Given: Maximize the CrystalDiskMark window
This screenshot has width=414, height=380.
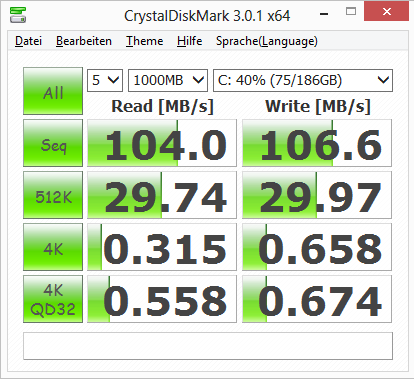Looking at the screenshot, I should [x=351, y=12].
